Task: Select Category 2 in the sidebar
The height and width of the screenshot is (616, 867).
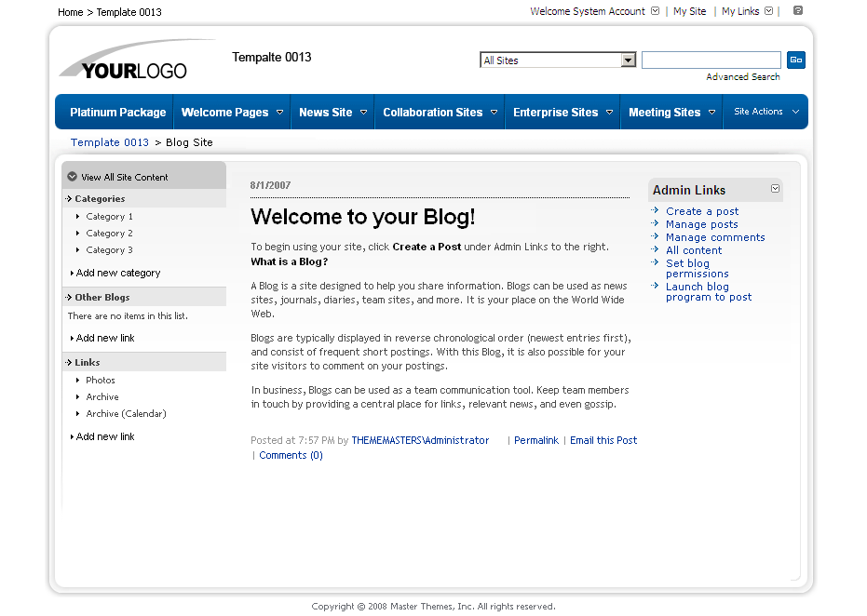Action: (109, 233)
